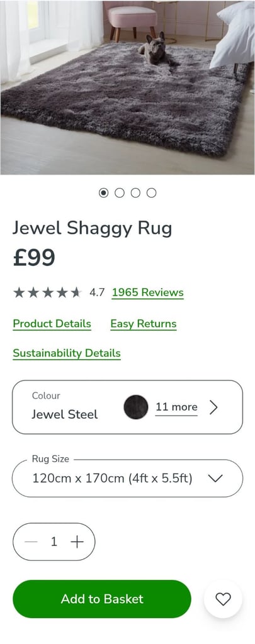Expand the Rug Size dropdown

(127, 479)
